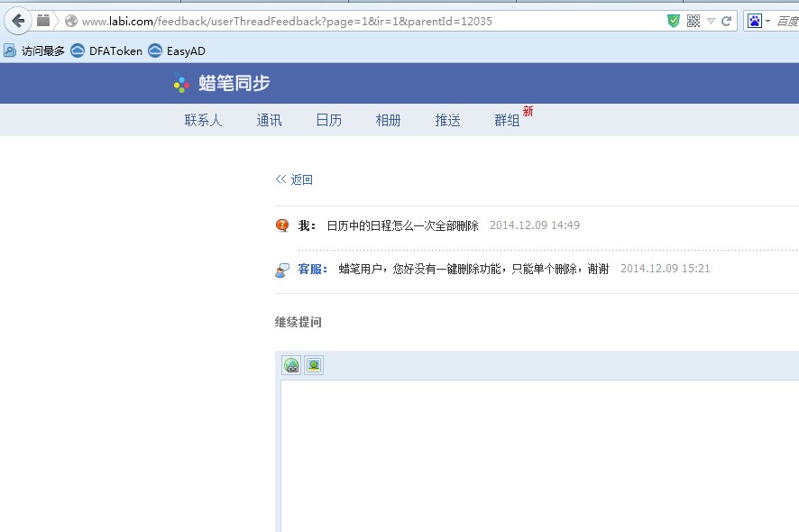Reload the page with refresh icon

point(727,21)
